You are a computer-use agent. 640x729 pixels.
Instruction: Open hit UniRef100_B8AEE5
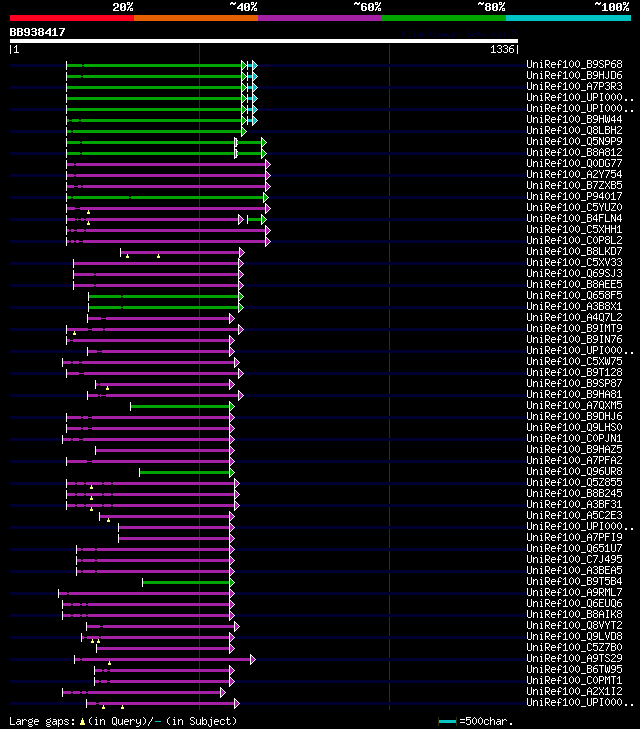574,285
